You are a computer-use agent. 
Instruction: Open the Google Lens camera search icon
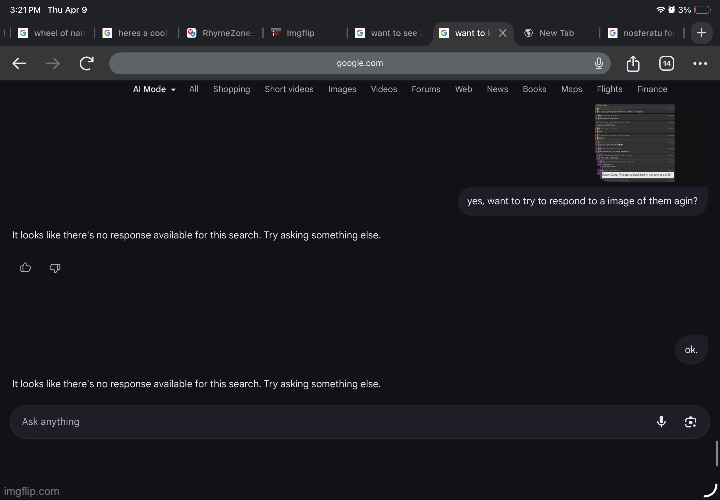point(690,422)
